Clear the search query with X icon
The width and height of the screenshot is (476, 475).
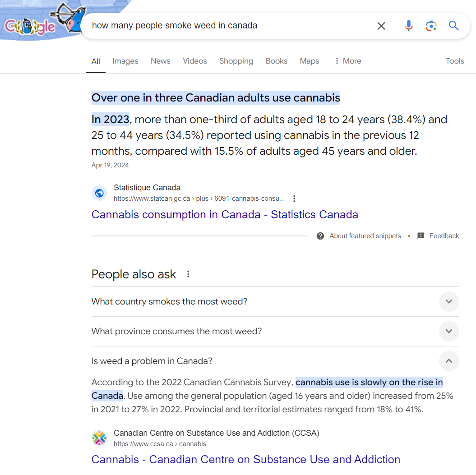point(381,26)
